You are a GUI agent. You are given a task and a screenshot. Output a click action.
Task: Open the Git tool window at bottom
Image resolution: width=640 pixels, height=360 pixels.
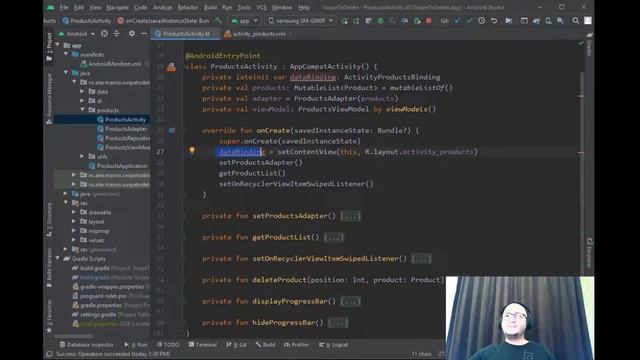tap(236, 345)
